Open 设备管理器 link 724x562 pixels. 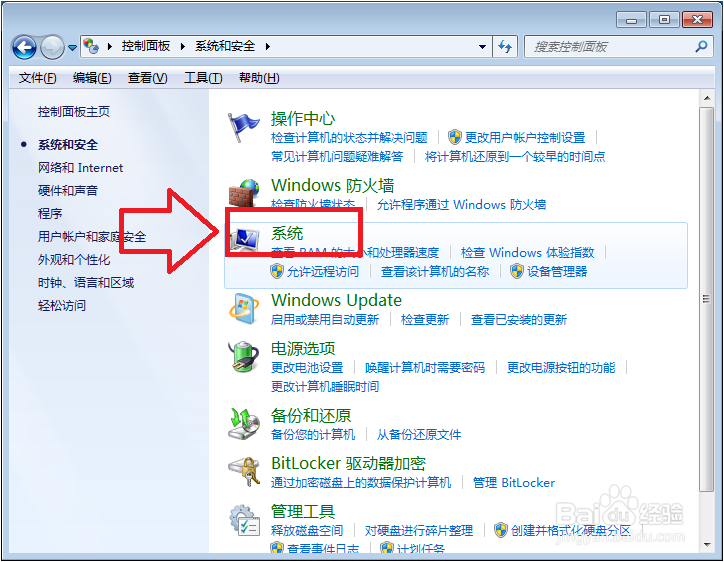click(x=557, y=272)
